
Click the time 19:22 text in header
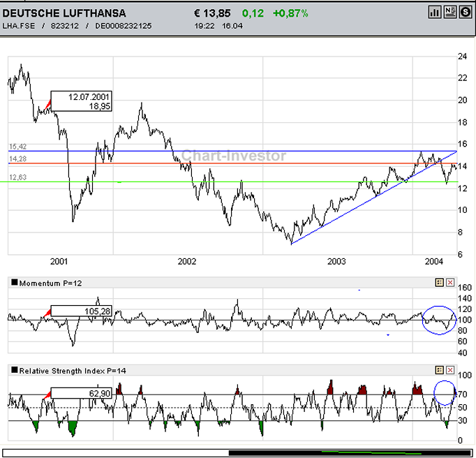(x=204, y=26)
